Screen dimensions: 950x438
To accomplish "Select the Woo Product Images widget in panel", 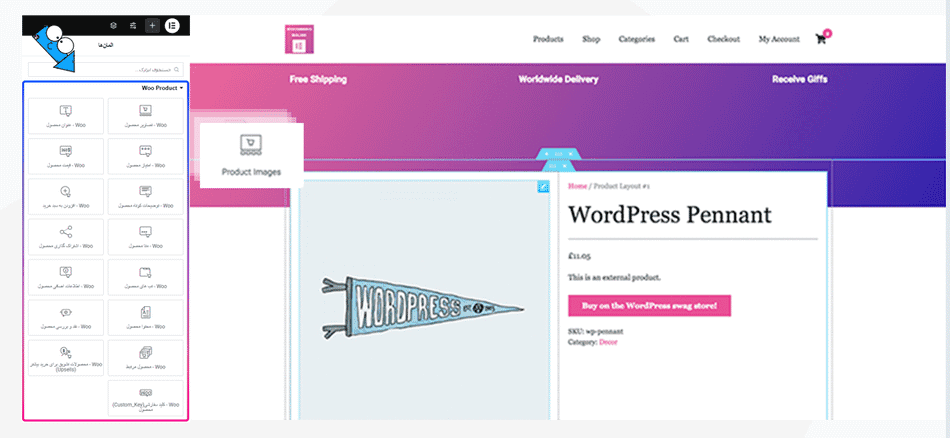I will tap(145, 116).
